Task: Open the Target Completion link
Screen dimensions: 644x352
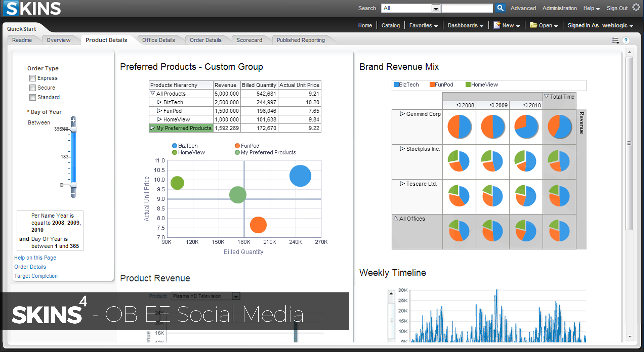Action: pos(36,276)
